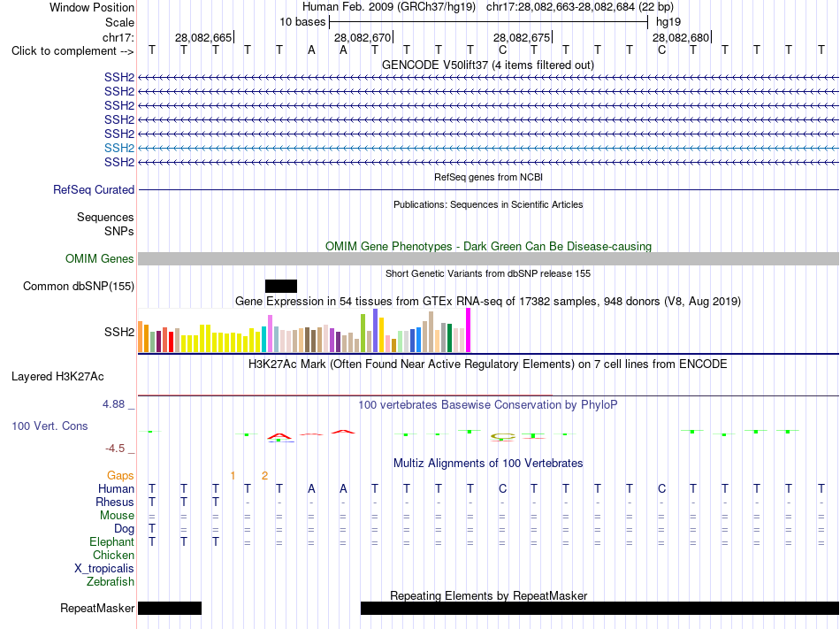Select the Layered H3K27Ac track label

tap(57, 377)
